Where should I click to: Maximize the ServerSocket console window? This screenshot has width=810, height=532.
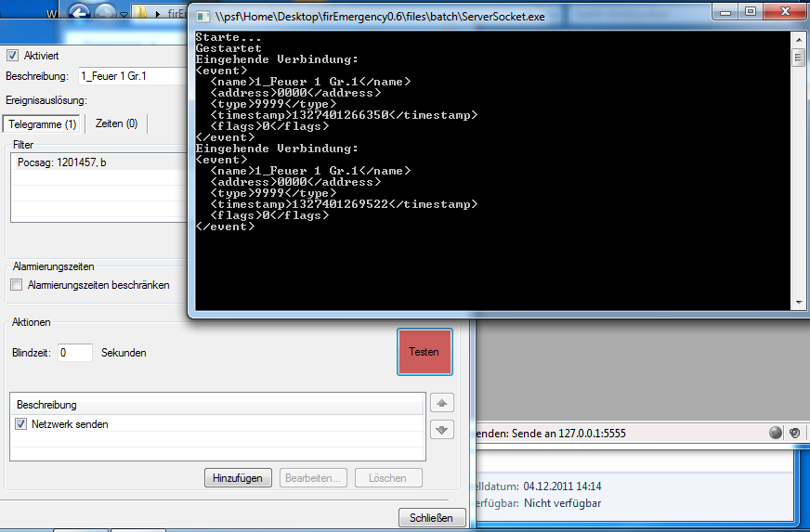point(750,11)
